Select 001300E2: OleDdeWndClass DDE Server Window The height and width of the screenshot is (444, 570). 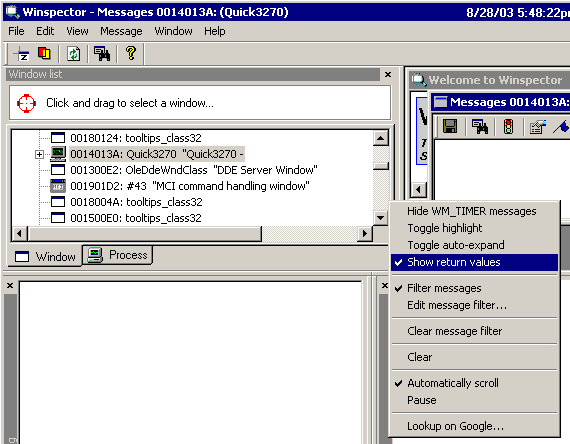click(194, 170)
